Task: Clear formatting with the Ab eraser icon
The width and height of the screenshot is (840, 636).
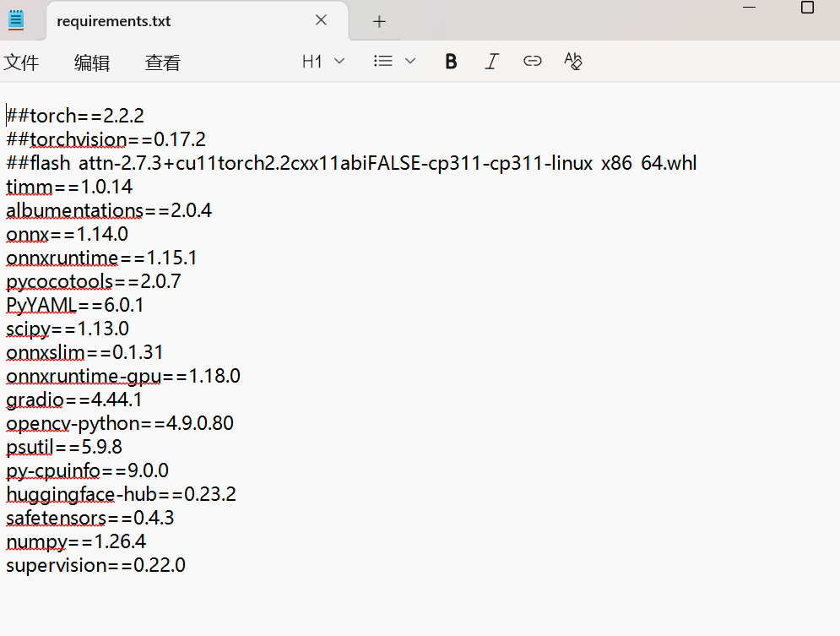Action: [572, 61]
